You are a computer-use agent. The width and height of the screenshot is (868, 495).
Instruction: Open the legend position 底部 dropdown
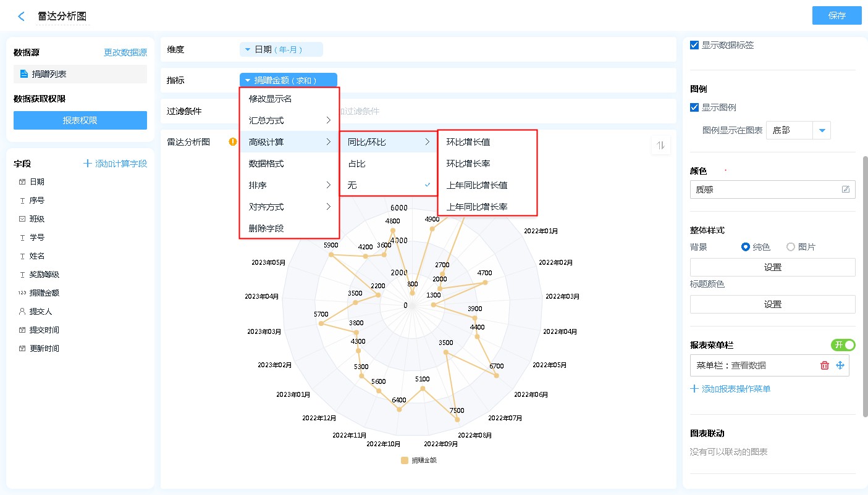[822, 130]
